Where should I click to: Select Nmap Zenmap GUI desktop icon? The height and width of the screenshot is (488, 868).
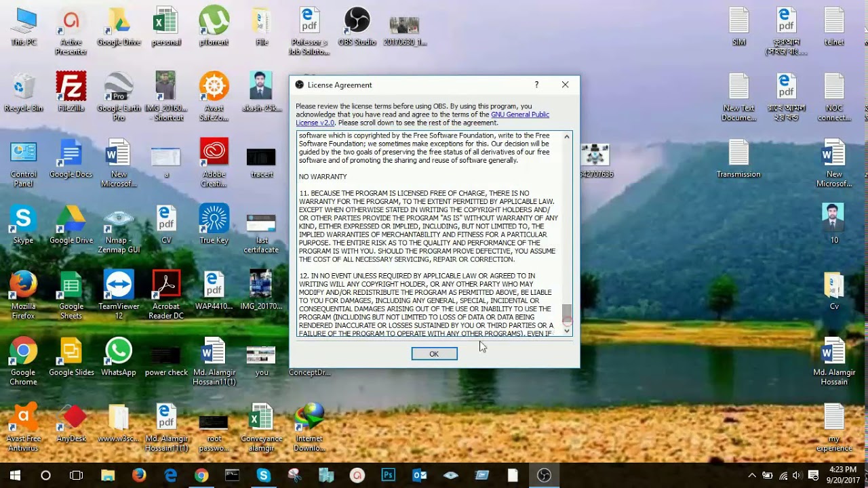coord(119,229)
